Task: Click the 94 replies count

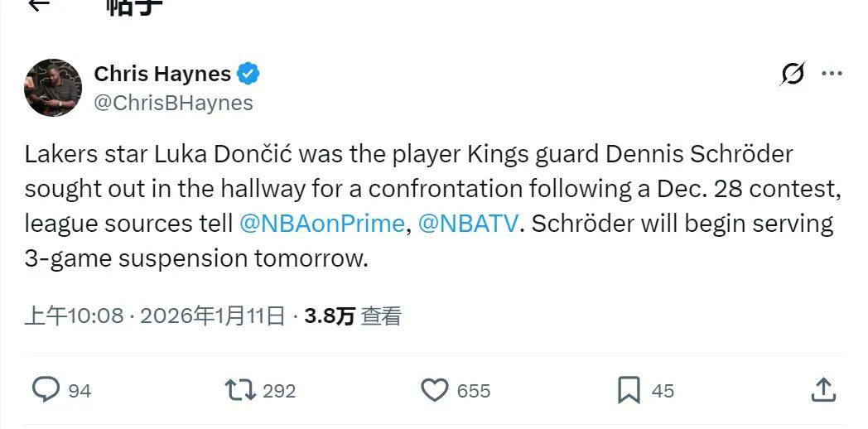Action: click(x=80, y=390)
